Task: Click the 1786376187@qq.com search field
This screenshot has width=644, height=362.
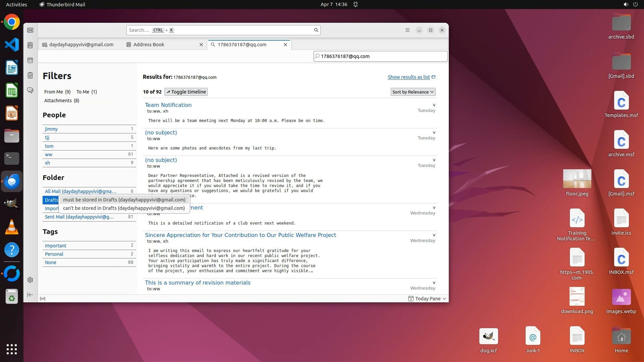Action: [x=381, y=56]
